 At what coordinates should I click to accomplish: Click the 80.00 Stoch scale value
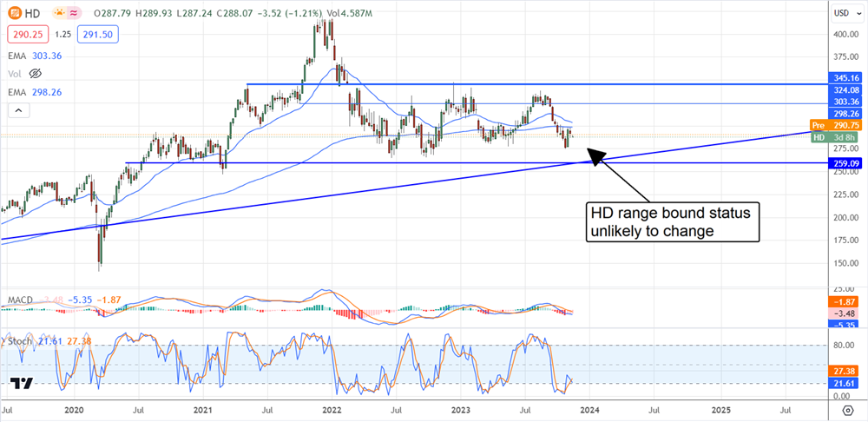pyautogui.click(x=845, y=345)
